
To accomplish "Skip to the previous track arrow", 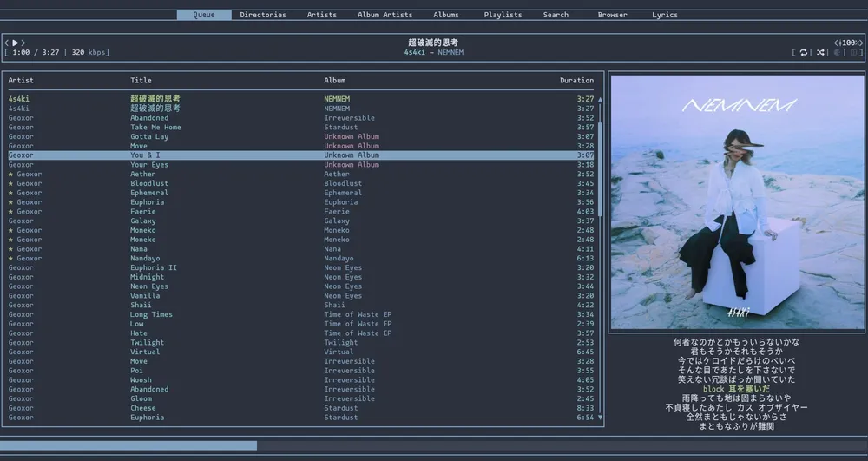I will pyautogui.click(x=7, y=43).
